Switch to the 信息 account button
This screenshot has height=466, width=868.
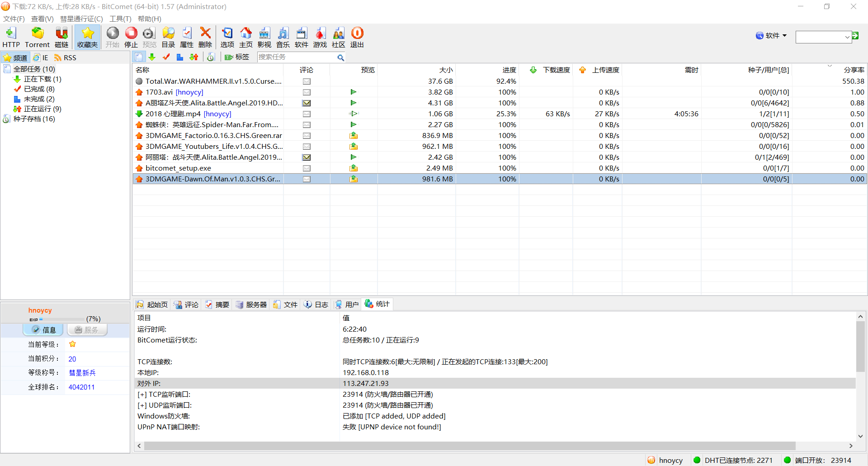click(44, 330)
